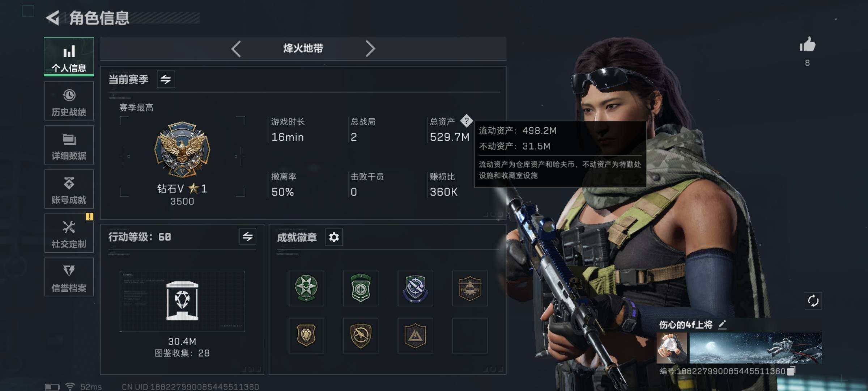Toggle the 行动等级 swap view button
The height and width of the screenshot is (391, 868).
(x=248, y=237)
